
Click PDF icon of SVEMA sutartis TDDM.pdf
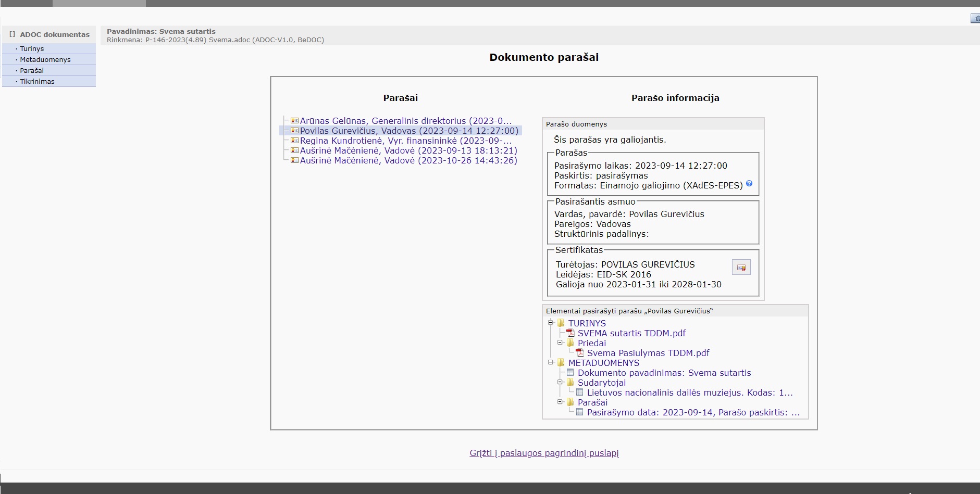pyautogui.click(x=570, y=333)
